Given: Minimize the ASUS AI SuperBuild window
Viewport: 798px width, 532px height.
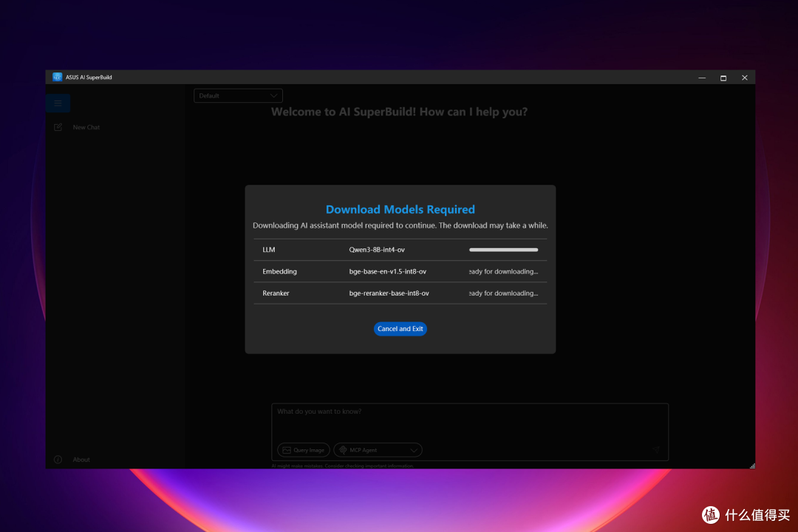Looking at the screenshot, I should [x=702, y=78].
